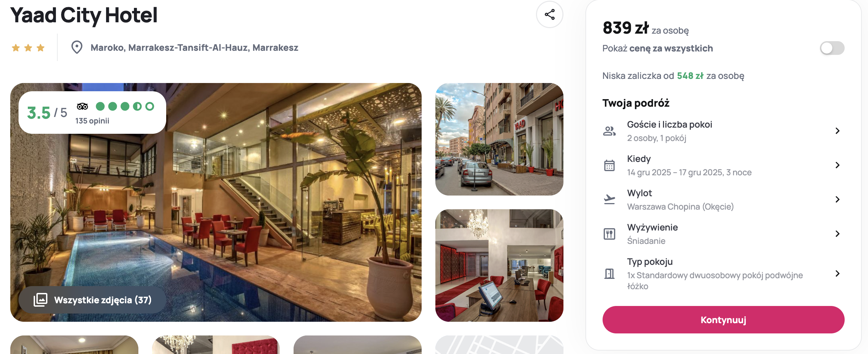Expand the Kiedy dates chevron
The width and height of the screenshot is (868, 354).
pos(837,165)
